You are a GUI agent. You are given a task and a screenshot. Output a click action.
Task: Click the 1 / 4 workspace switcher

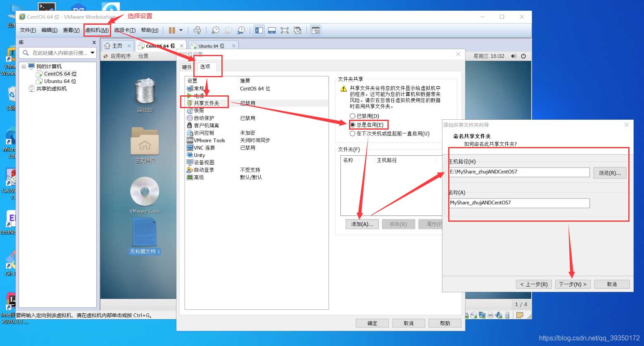pos(521,304)
